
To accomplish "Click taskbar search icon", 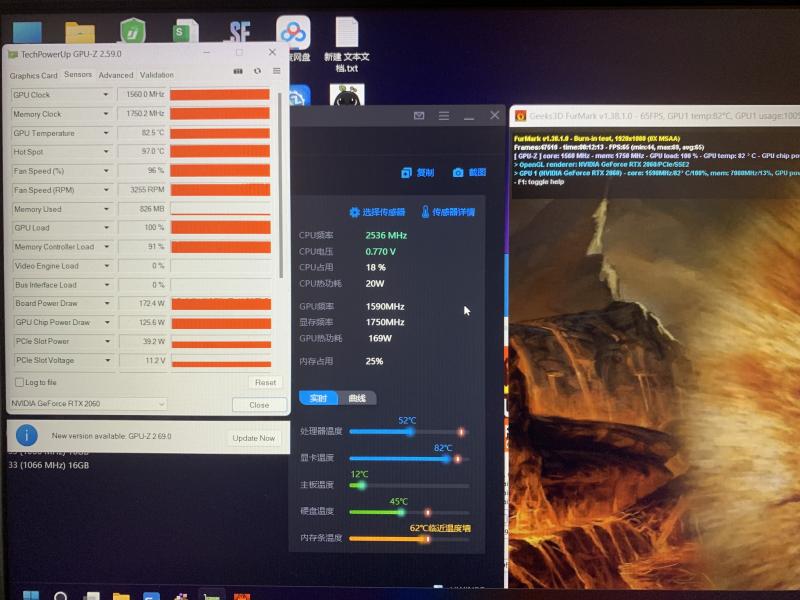I will (x=61, y=595).
